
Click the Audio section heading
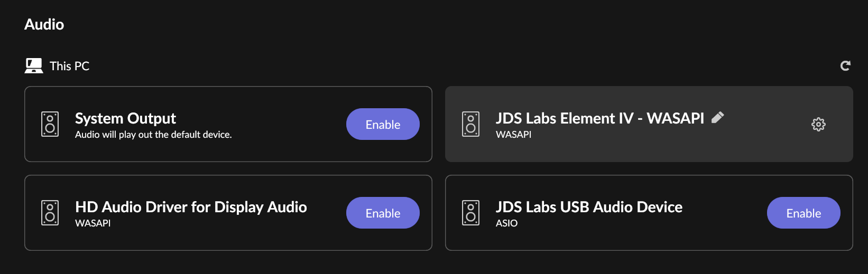(x=44, y=24)
